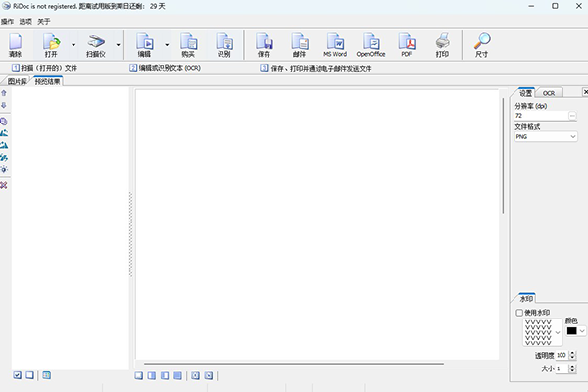Start scanning with the 扫描仪 icon
Viewport: 588px width, 392px height.
[96, 45]
